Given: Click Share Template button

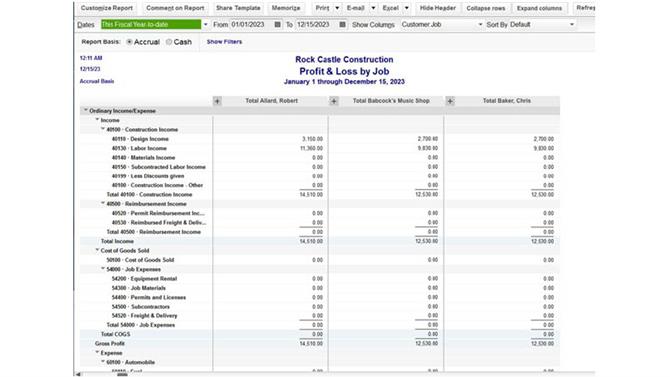Looking at the screenshot, I should [x=238, y=8].
